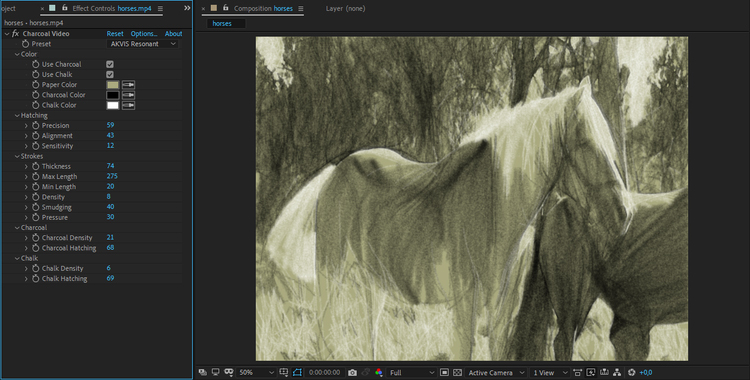Pick Paper Color with the eyedropper
This screenshot has width=750, height=380.
pyautogui.click(x=128, y=85)
